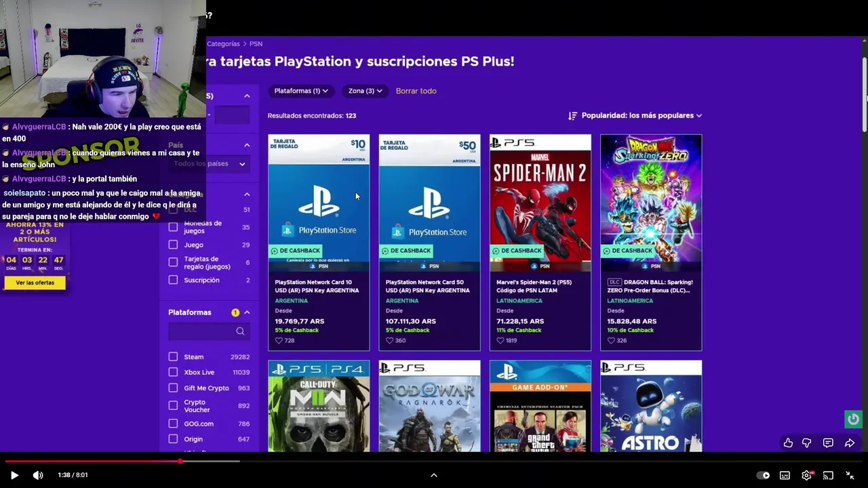868x488 pixels.
Task: Share the video using arrow icon
Action: tap(850, 443)
